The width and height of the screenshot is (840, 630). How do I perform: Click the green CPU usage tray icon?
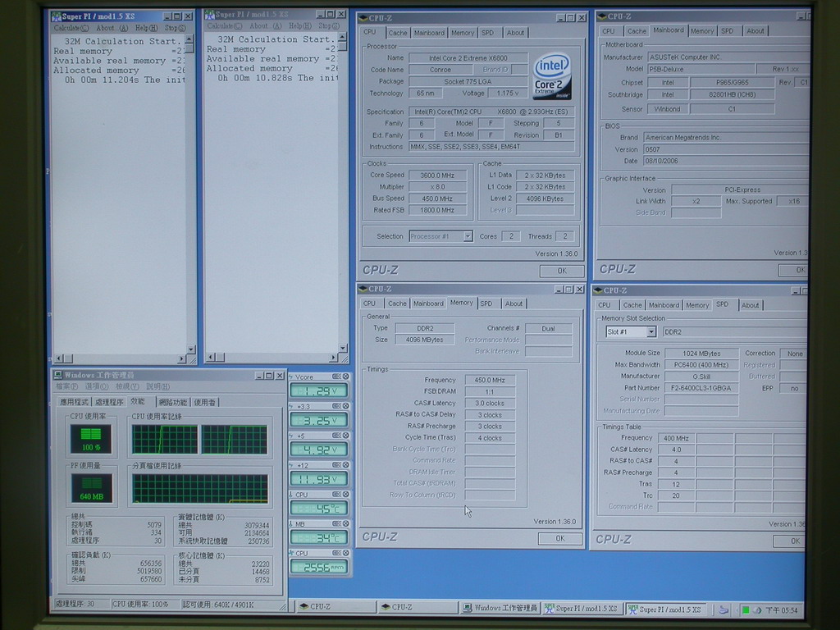tap(745, 610)
